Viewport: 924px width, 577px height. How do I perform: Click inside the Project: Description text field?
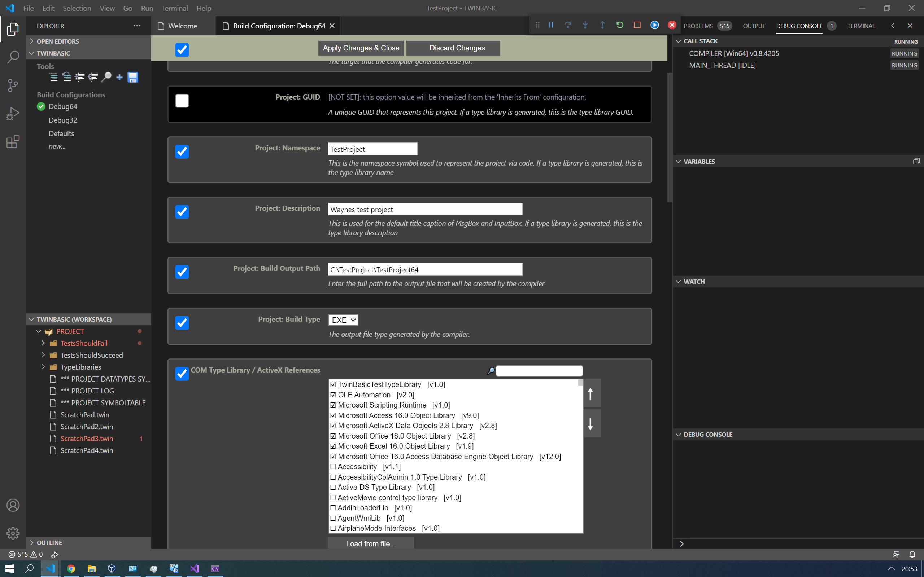coord(424,209)
